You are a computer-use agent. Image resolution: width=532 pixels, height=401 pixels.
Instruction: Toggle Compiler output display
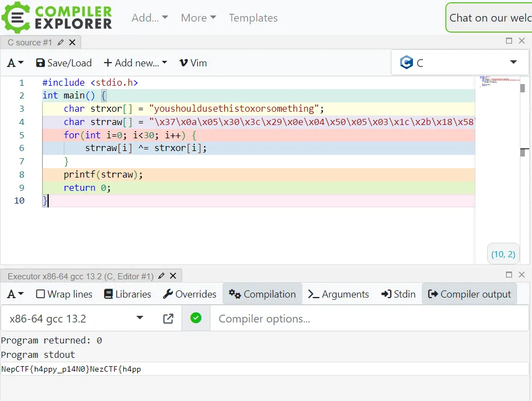point(469,294)
